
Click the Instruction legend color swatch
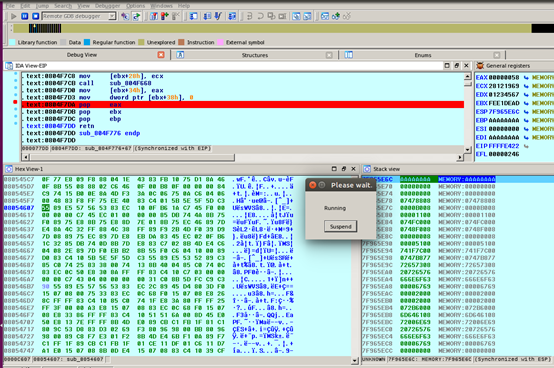pos(181,42)
